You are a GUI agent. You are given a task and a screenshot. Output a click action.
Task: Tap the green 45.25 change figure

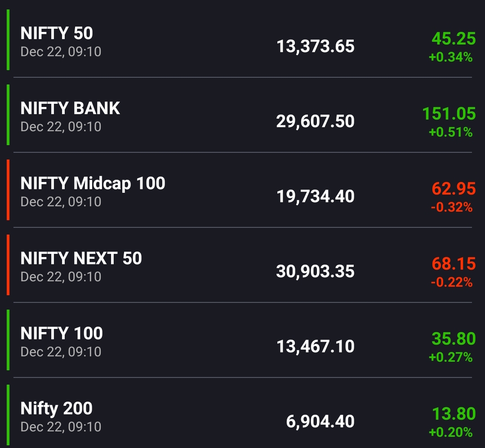pos(453,39)
